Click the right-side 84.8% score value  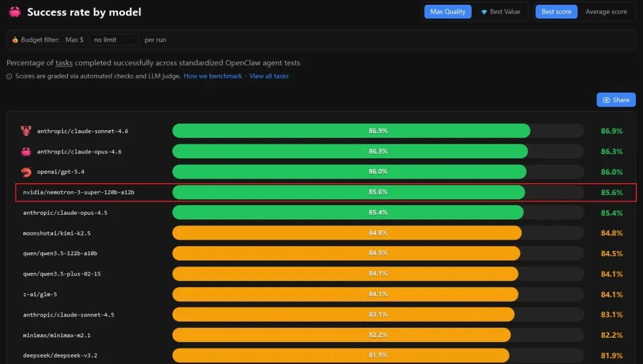(x=611, y=233)
